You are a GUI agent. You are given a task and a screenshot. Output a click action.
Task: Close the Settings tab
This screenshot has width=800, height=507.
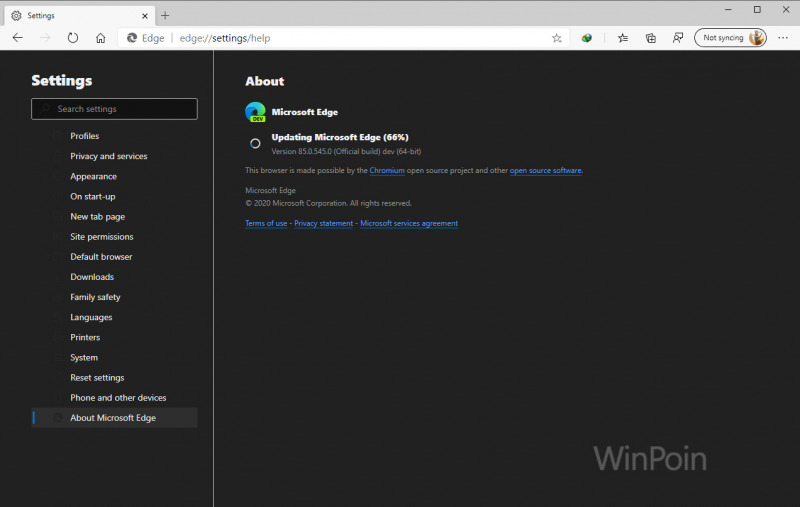145,16
